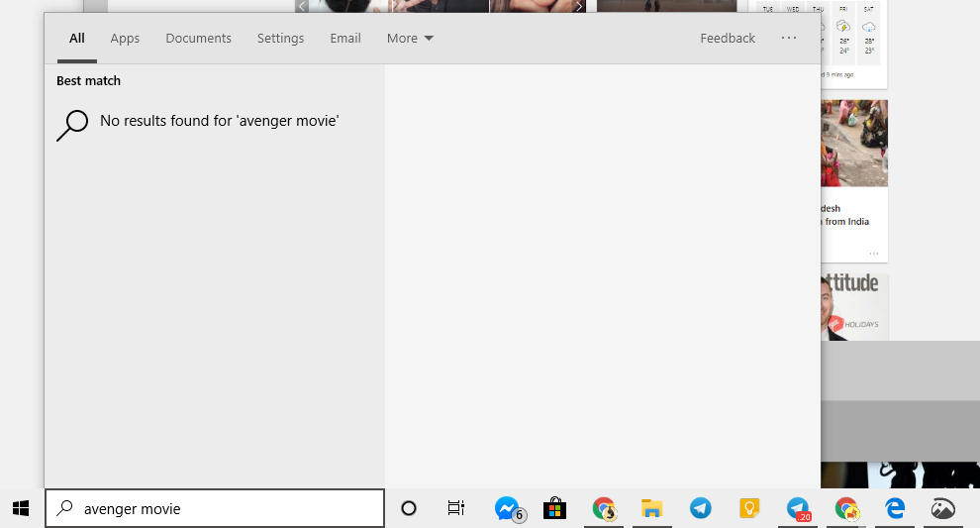Screen dimensions: 980x528
Task: Open Telegram with 20 unread badge
Action: tap(798, 508)
